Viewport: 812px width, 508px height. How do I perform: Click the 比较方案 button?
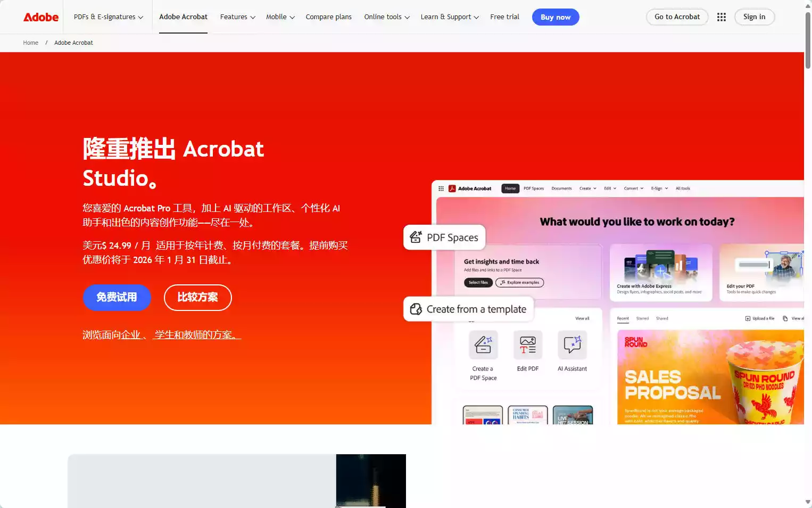[x=197, y=297]
